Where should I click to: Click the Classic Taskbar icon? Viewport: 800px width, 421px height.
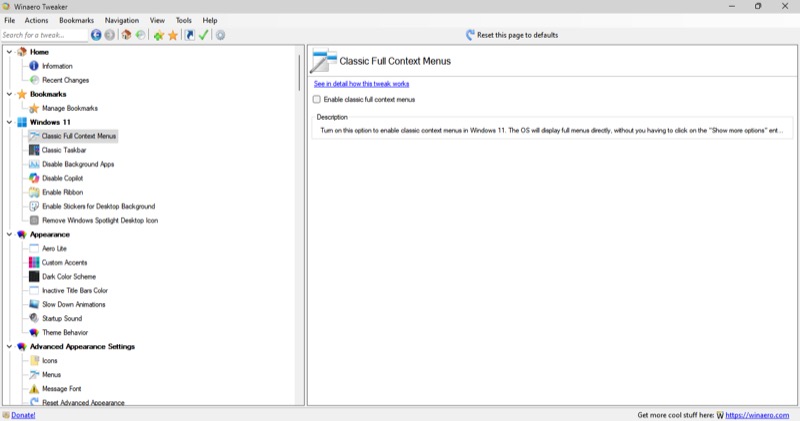pyautogui.click(x=34, y=150)
